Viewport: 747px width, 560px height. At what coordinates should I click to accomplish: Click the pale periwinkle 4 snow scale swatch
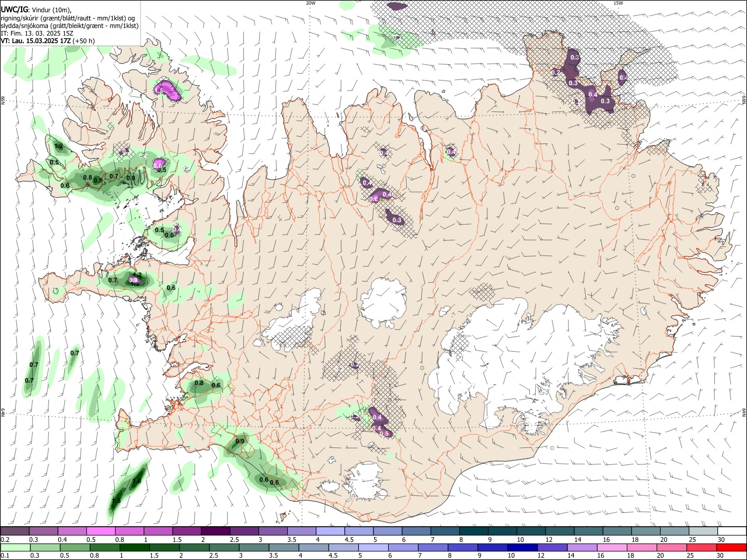tap(330, 531)
